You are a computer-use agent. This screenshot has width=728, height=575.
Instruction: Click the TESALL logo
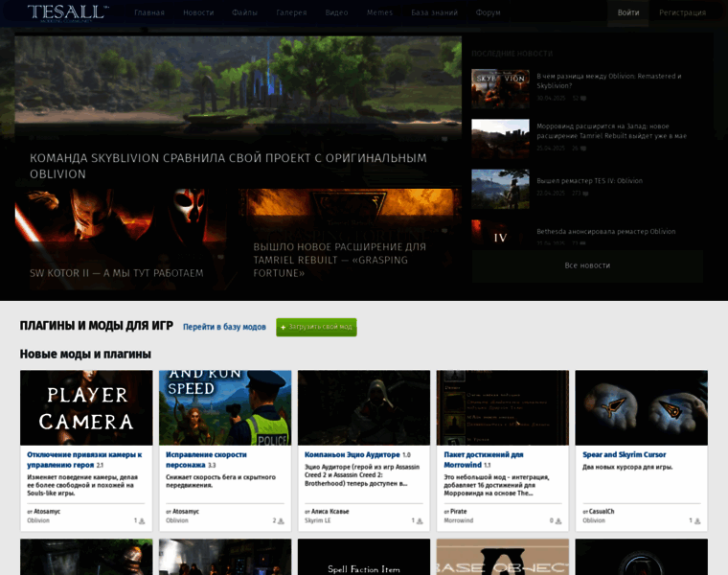point(68,13)
